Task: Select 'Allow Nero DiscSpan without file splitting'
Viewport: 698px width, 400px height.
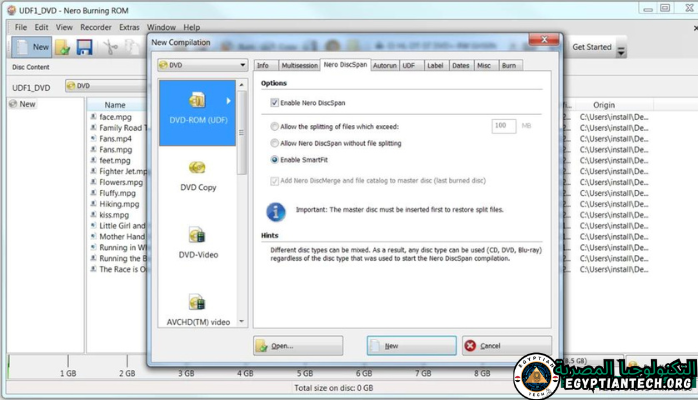Action: click(x=276, y=143)
